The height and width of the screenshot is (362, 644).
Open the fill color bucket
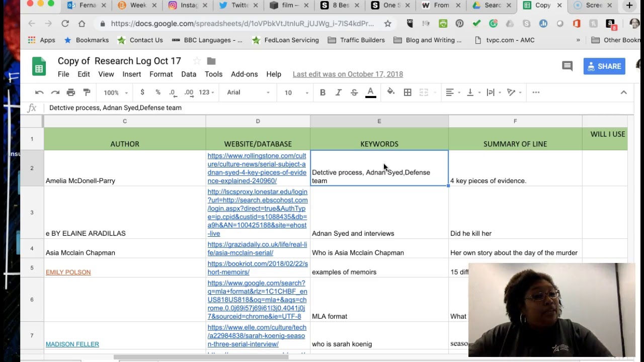point(391,93)
